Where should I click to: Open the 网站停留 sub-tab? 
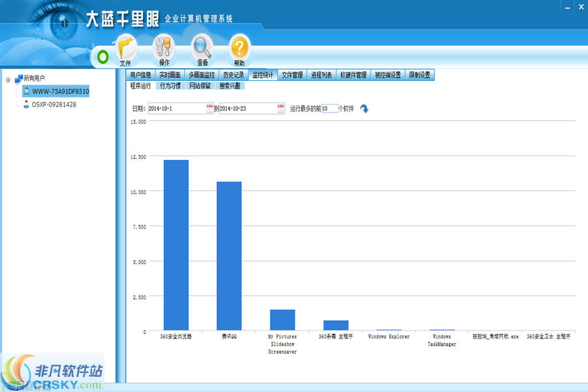200,86
